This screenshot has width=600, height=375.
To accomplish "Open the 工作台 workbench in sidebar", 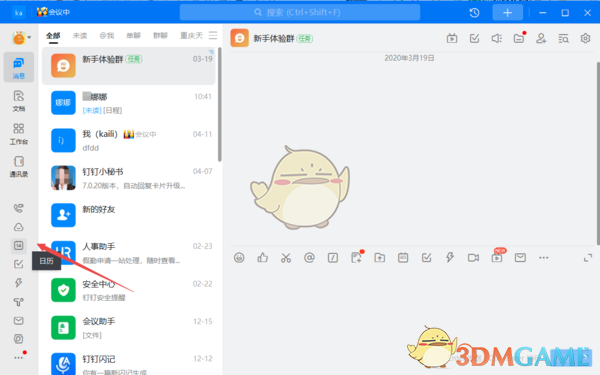I will [x=19, y=134].
